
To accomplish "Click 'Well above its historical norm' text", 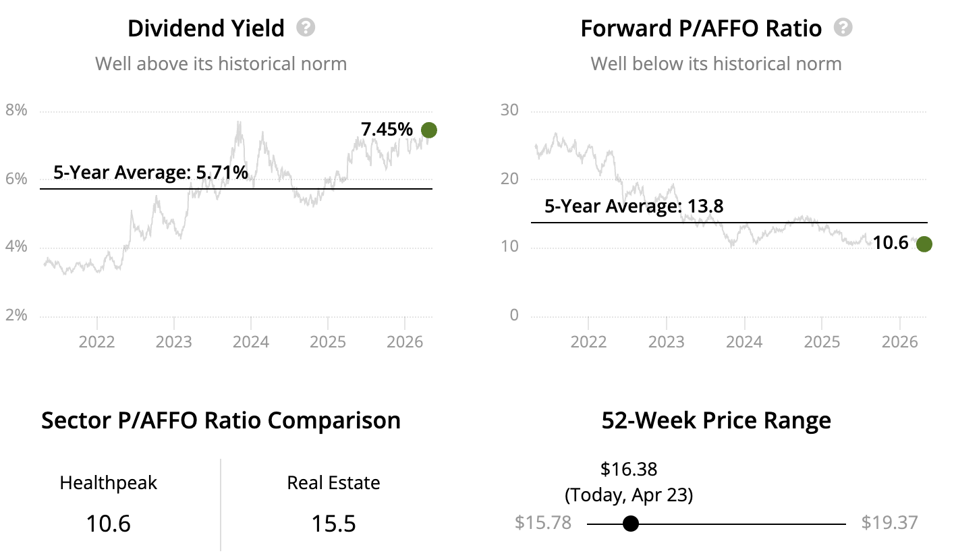I will 221,64.
